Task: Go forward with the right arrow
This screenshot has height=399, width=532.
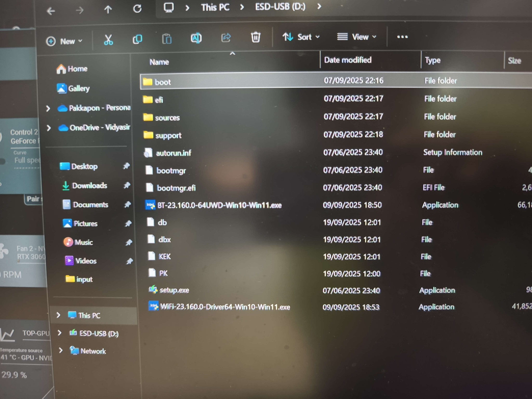Action: tap(79, 10)
